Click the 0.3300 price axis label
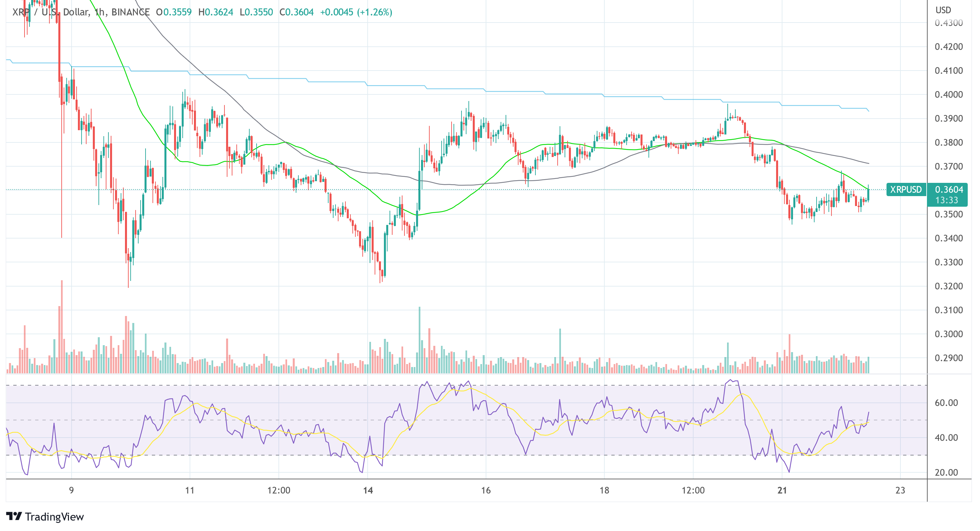Screen dimensions: 980x531 (949, 262)
